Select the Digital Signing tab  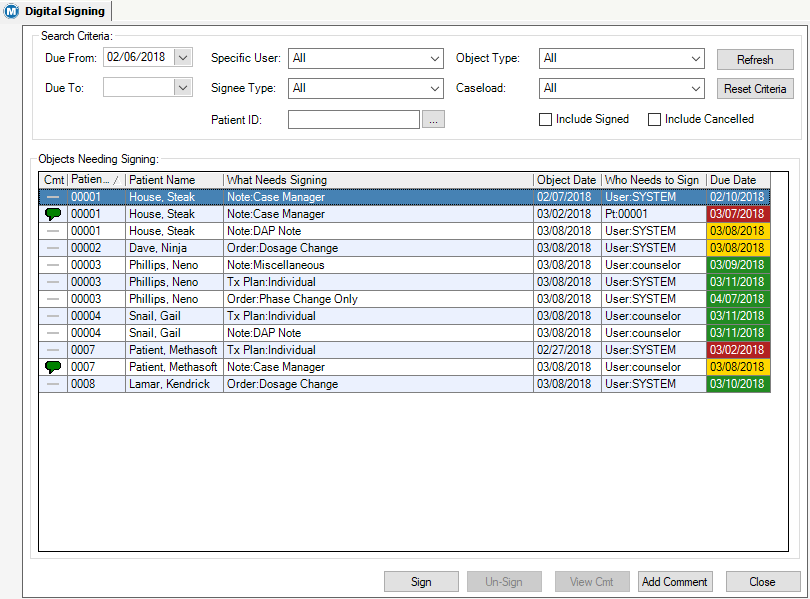56,11
